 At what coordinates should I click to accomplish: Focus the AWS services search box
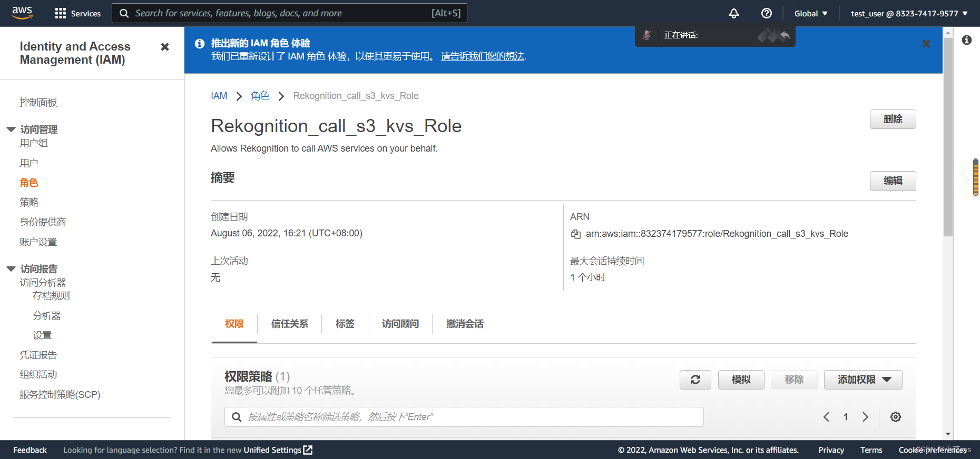pos(289,13)
